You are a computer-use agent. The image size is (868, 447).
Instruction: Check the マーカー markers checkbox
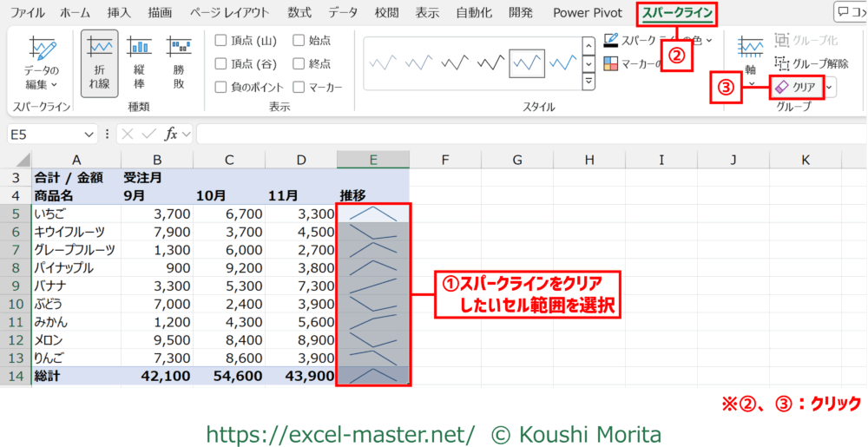click(x=299, y=87)
